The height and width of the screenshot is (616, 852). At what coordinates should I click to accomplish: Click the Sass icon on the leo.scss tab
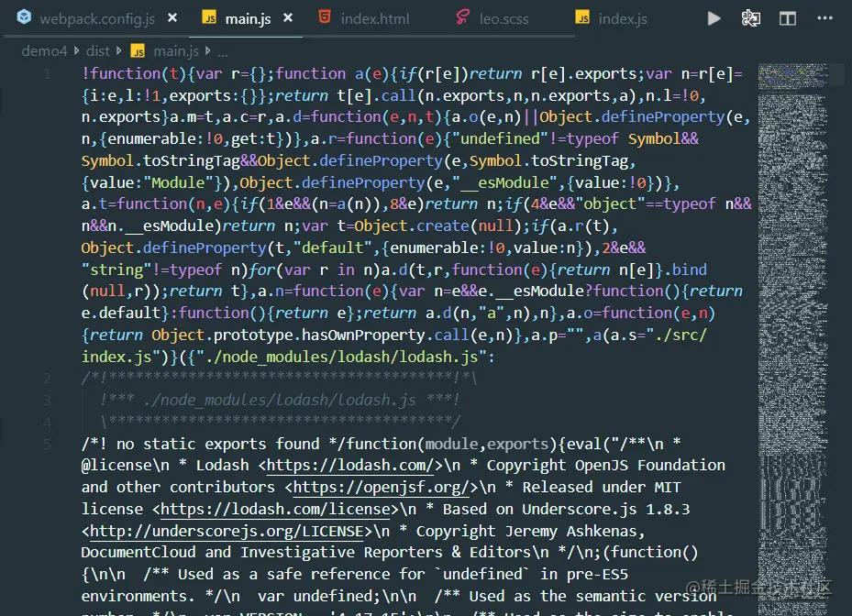tap(460, 16)
